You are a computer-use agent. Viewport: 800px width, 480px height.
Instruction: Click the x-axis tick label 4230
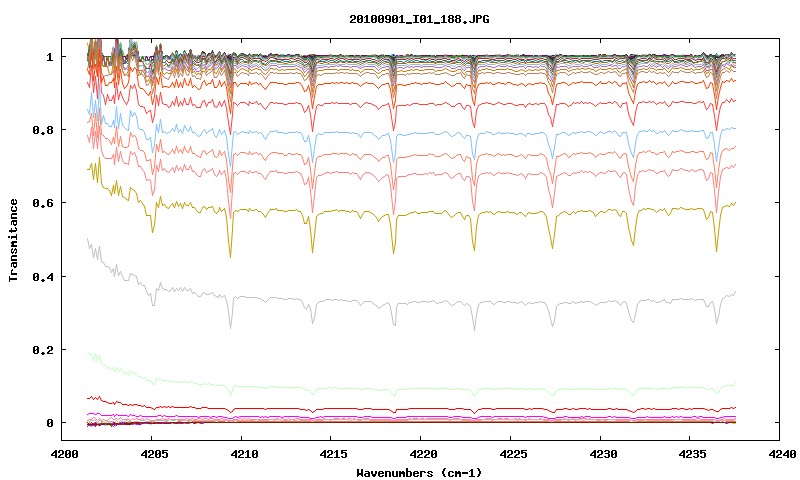[605, 454]
